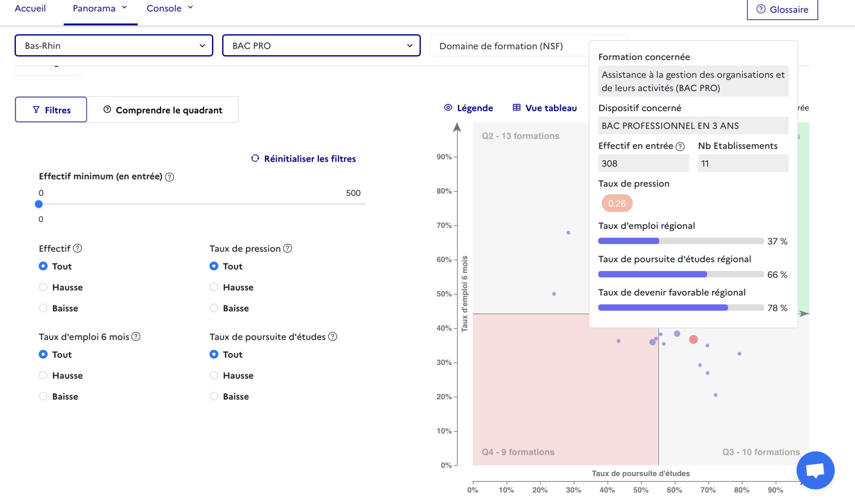Click the Effectif en entrée info icon
This screenshot has height=504, width=855.
[x=680, y=147]
